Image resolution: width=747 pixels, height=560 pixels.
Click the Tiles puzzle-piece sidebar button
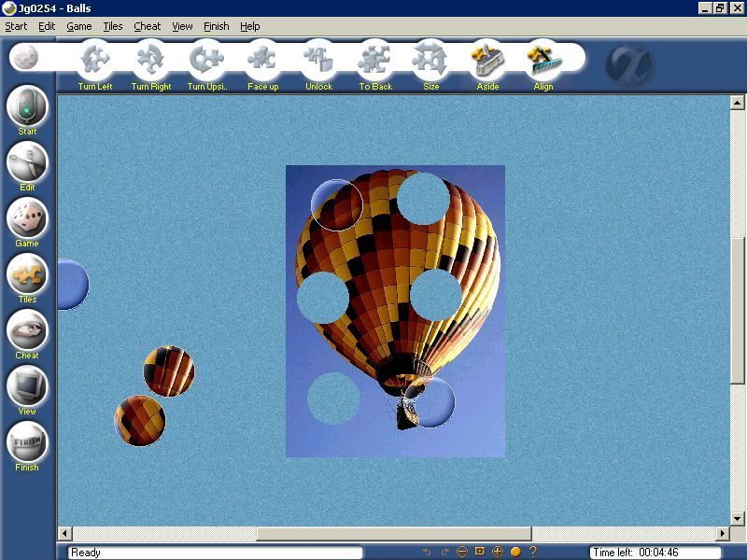(27, 274)
